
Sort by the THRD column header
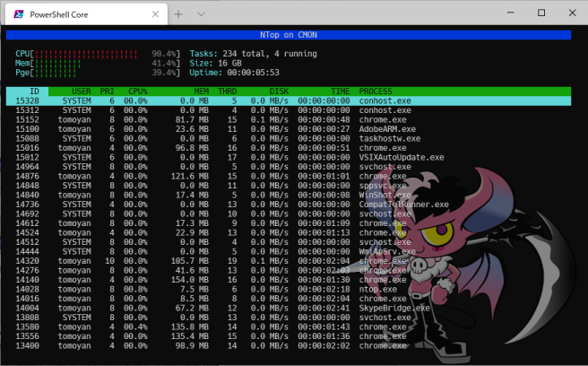(x=228, y=91)
